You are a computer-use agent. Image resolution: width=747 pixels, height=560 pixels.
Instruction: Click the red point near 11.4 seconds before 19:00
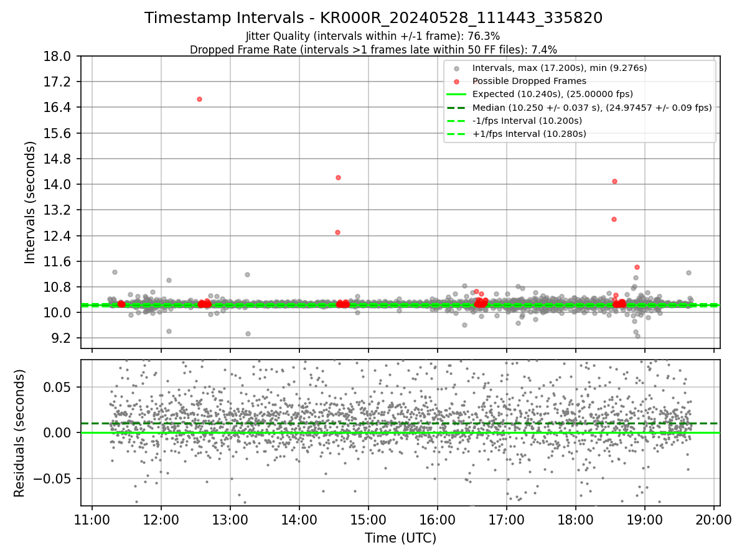point(637,267)
